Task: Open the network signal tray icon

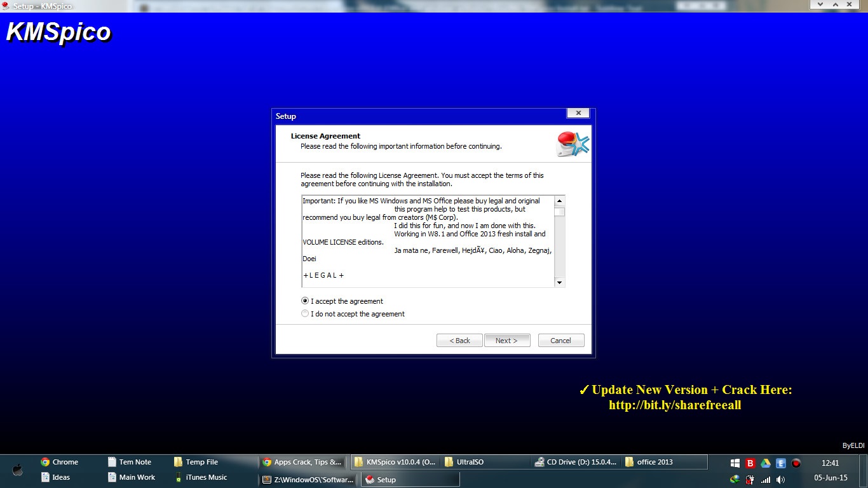Action: coord(766,479)
